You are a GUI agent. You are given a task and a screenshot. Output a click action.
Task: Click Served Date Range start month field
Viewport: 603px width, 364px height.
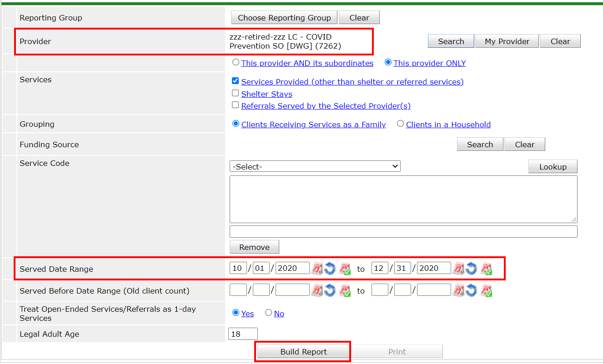pyautogui.click(x=238, y=268)
